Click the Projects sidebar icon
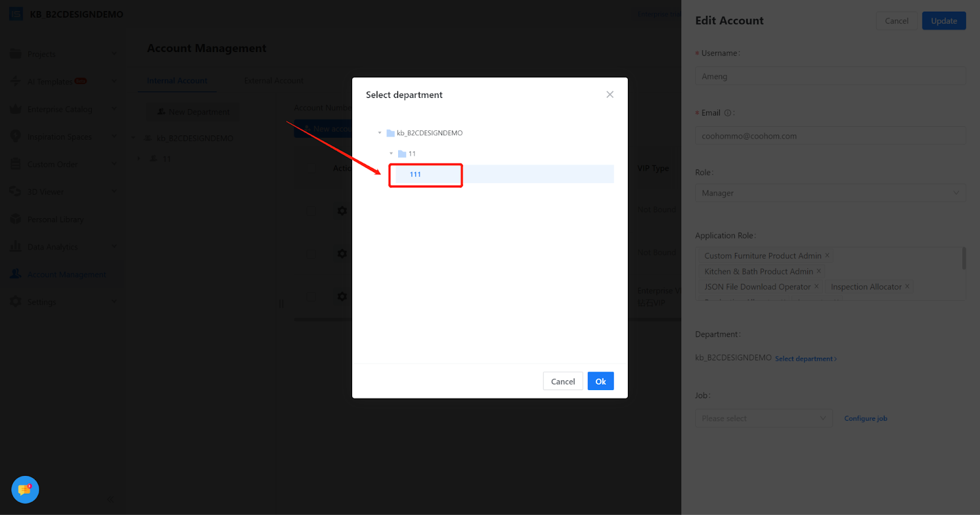980x515 pixels. click(16, 54)
